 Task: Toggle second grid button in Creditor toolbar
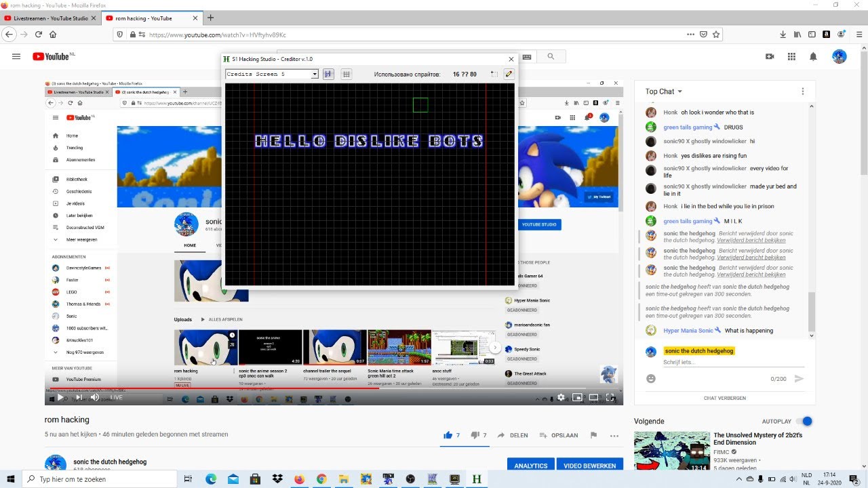346,74
